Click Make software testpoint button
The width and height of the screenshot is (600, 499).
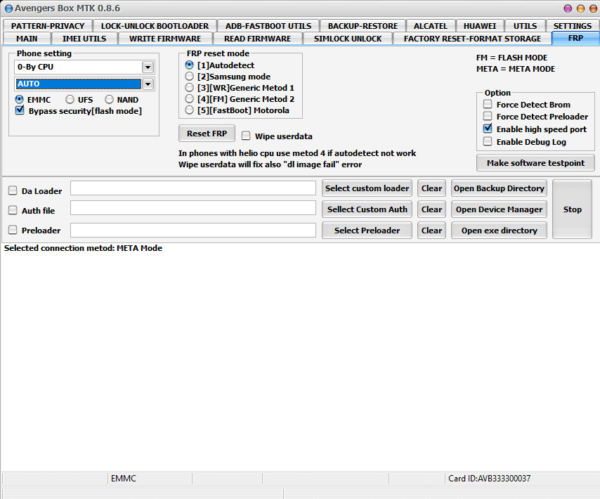tap(535, 163)
